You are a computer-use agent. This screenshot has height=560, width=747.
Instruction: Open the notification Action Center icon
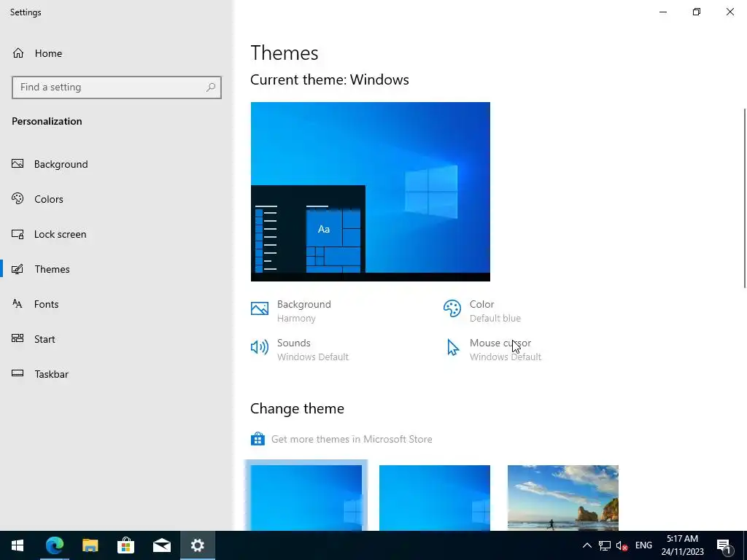click(724, 546)
